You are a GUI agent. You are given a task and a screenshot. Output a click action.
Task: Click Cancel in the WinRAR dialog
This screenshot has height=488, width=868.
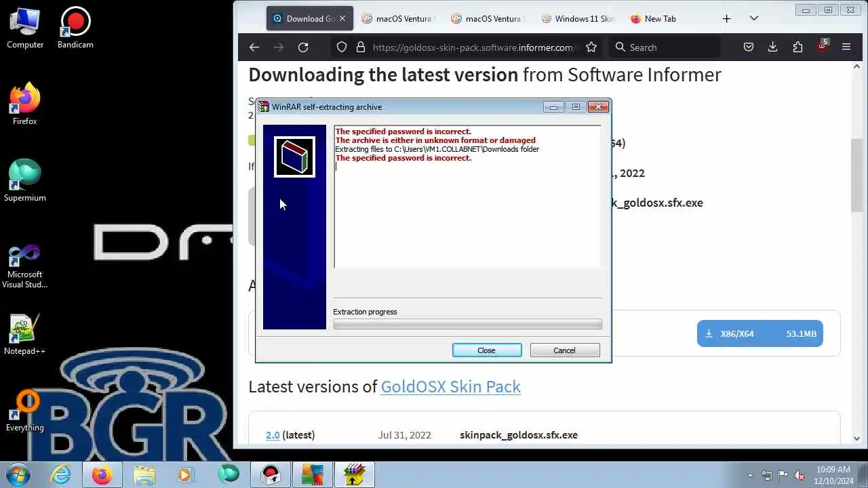coord(565,350)
